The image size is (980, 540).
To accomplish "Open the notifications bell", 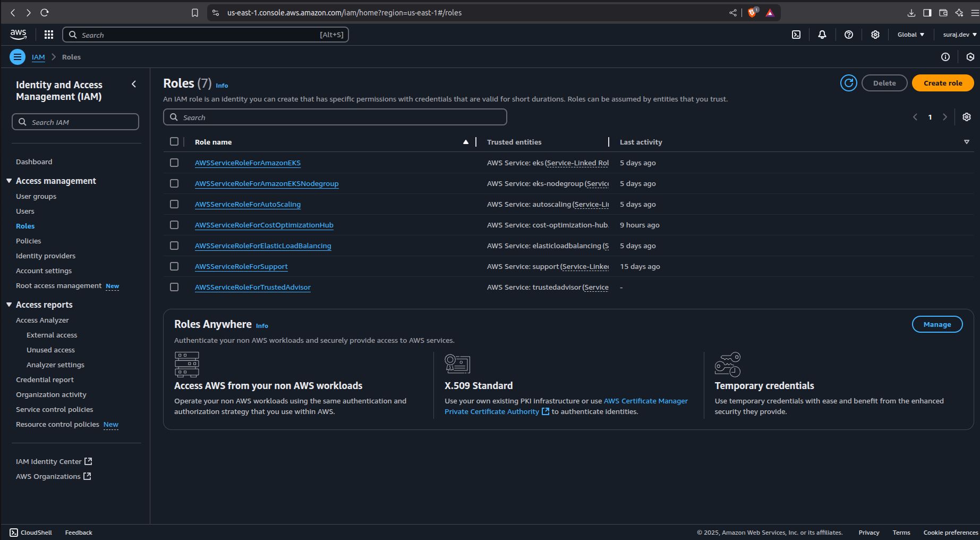I will click(x=822, y=35).
